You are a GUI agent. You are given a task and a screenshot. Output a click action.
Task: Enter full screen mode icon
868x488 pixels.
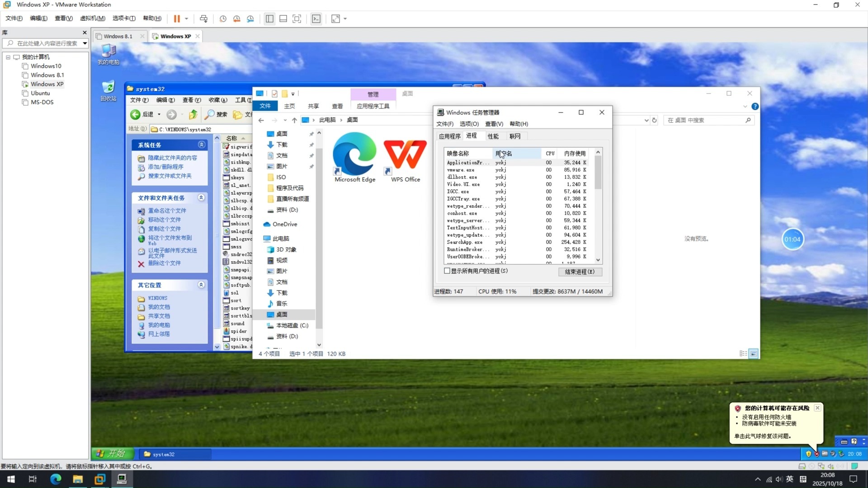297,19
